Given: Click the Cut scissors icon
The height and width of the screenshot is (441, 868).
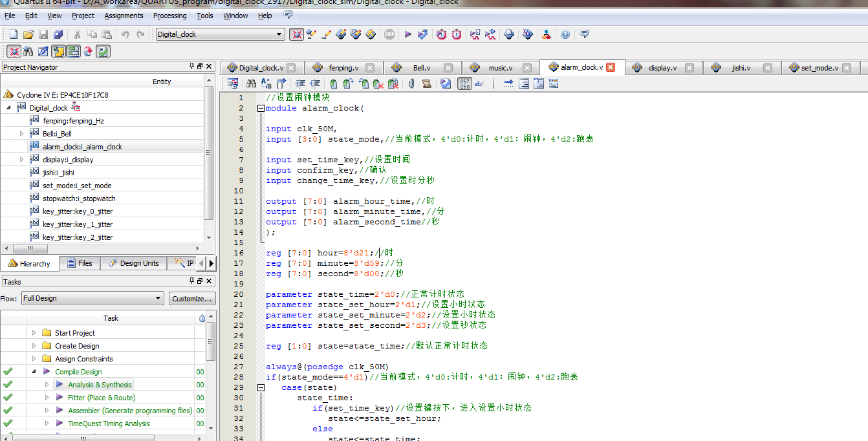Looking at the screenshot, I should point(76,34).
